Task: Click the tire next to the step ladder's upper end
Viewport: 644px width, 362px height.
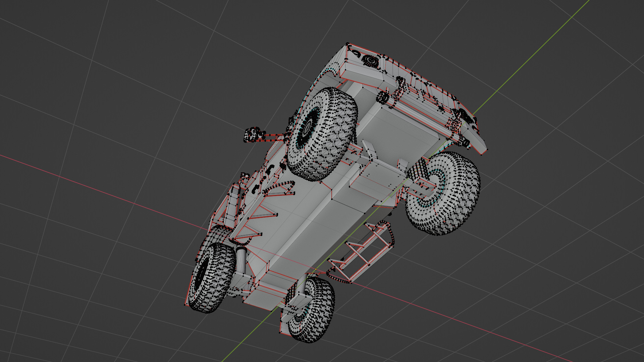Action: [x=443, y=193]
